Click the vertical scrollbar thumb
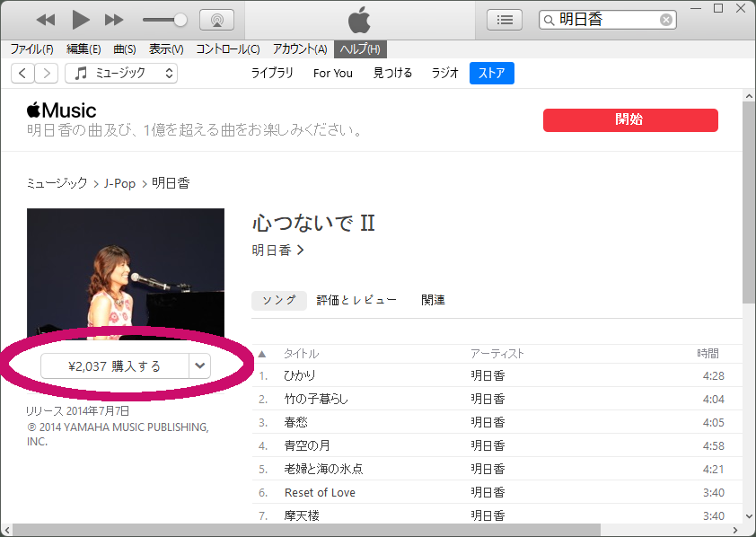The height and width of the screenshot is (537, 756). click(749, 203)
